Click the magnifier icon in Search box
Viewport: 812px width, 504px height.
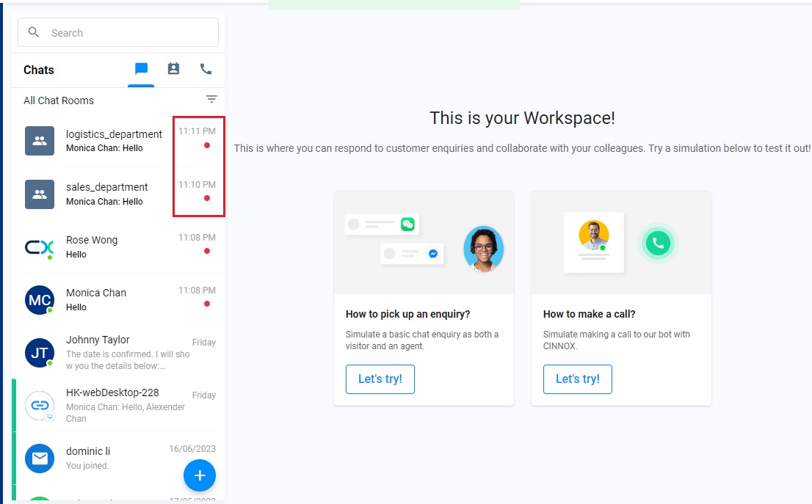pyautogui.click(x=34, y=32)
